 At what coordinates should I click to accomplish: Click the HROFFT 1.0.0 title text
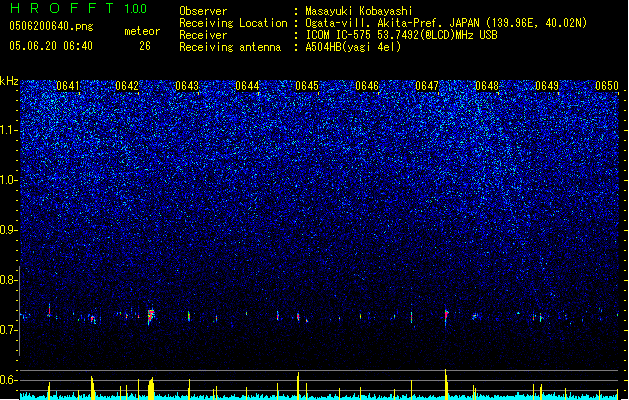click(79, 8)
